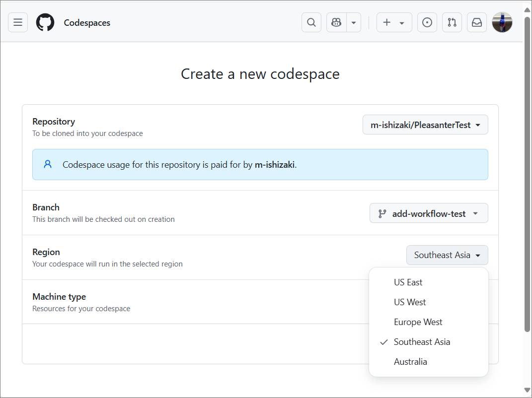Viewport: 532px width, 398px height.
Task: Select the US East region
Action: [408, 282]
